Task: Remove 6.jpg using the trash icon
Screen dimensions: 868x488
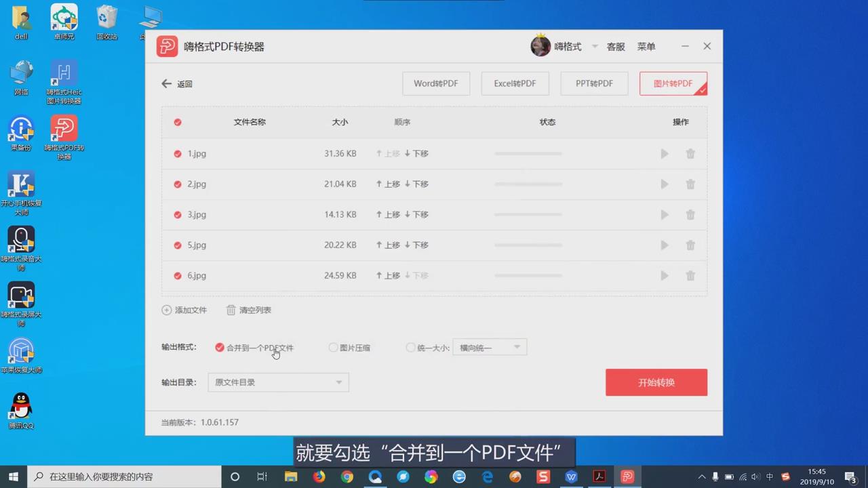Action: pos(690,276)
